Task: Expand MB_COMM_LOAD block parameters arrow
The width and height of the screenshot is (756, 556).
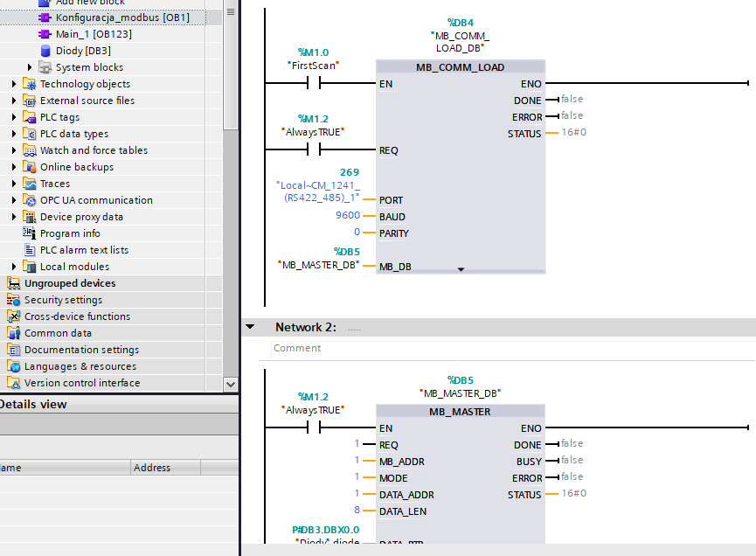Action: click(461, 269)
